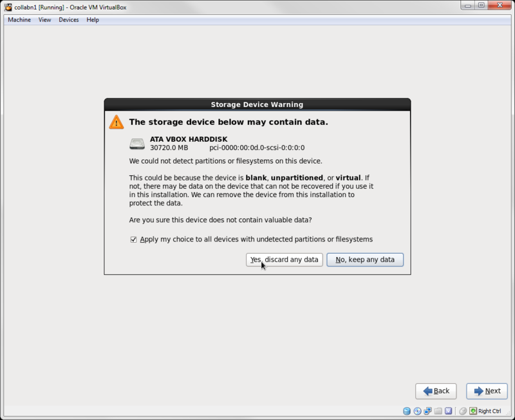Image resolution: width=515 pixels, height=420 pixels.
Task: Click 'No, keep any data' button
Action: click(x=365, y=260)
